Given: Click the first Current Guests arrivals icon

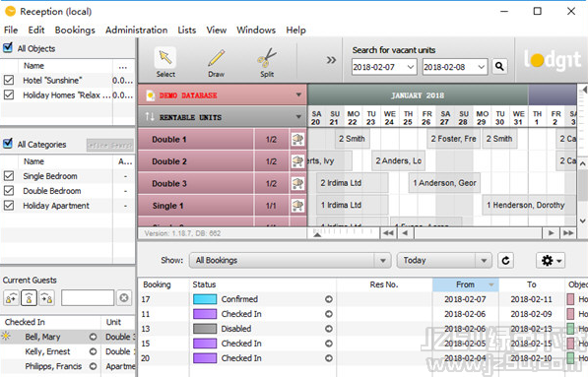Looking at the screenshot, I should 11,298.
